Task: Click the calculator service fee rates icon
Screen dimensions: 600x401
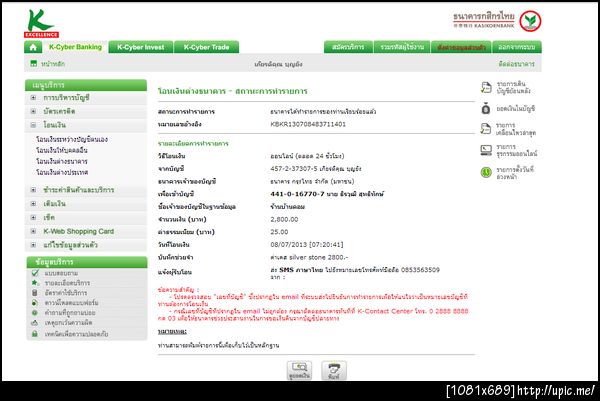Action: [x=35, y=293]
